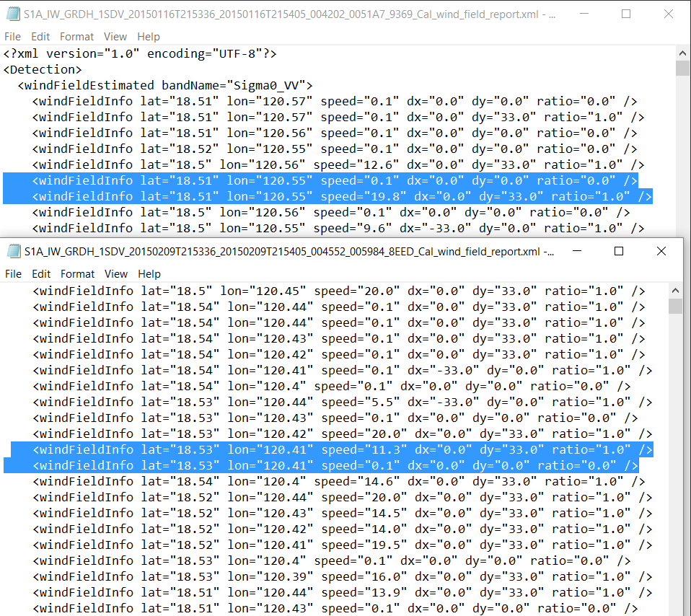The width and height of the screenshot is (691, 616).
Task: Click scrollbar thumb in the 20150209 window
Action: tap(675, 307)
